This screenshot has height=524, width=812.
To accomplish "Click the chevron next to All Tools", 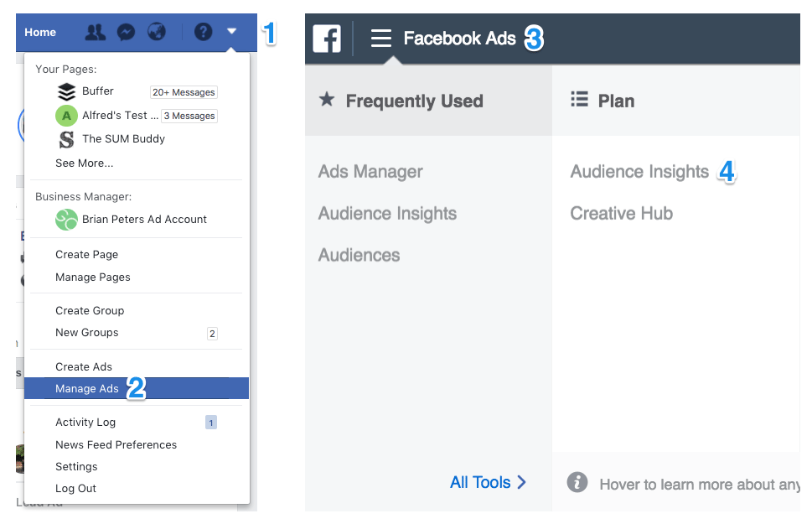I will point(522,483).
